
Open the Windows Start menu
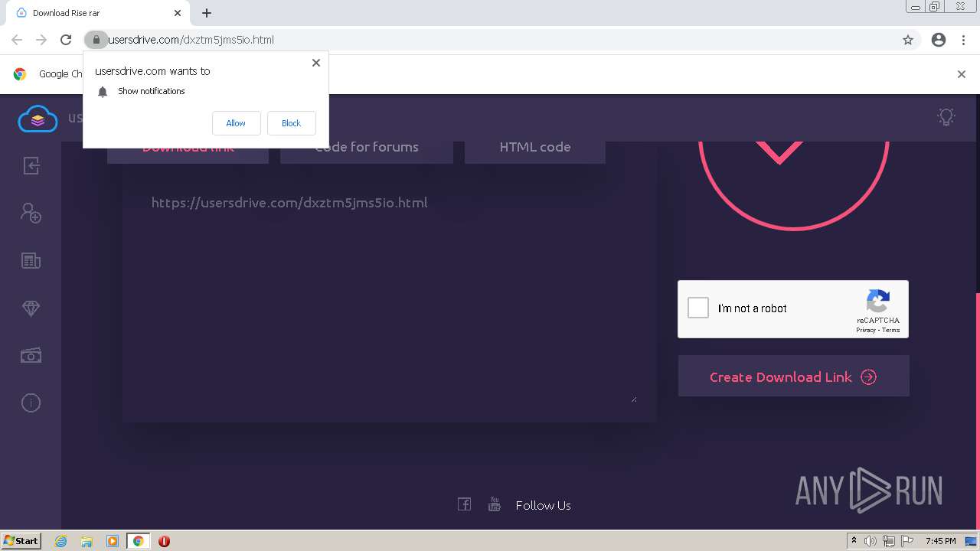(21, 540)
